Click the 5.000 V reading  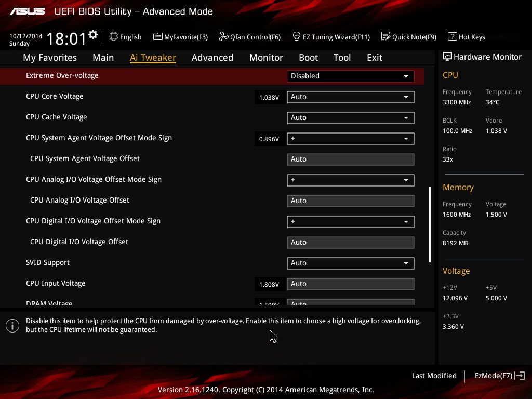tap(496, 298)
